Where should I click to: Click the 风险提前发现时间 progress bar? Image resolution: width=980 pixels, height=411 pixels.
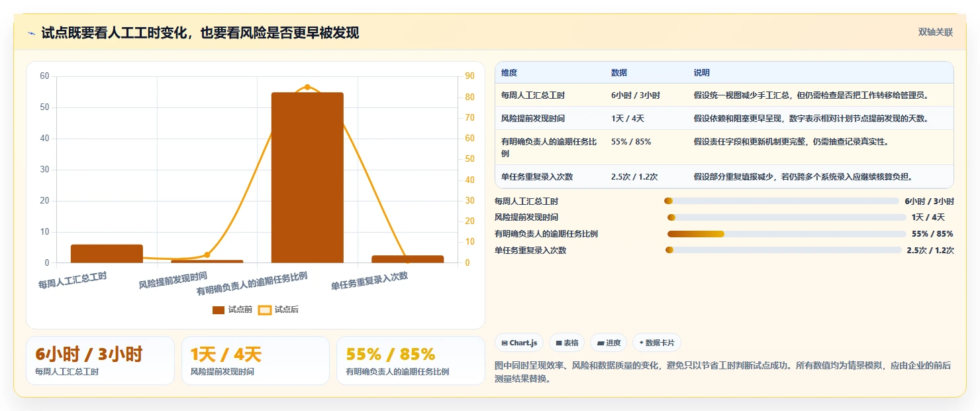[x=787, y=217]
